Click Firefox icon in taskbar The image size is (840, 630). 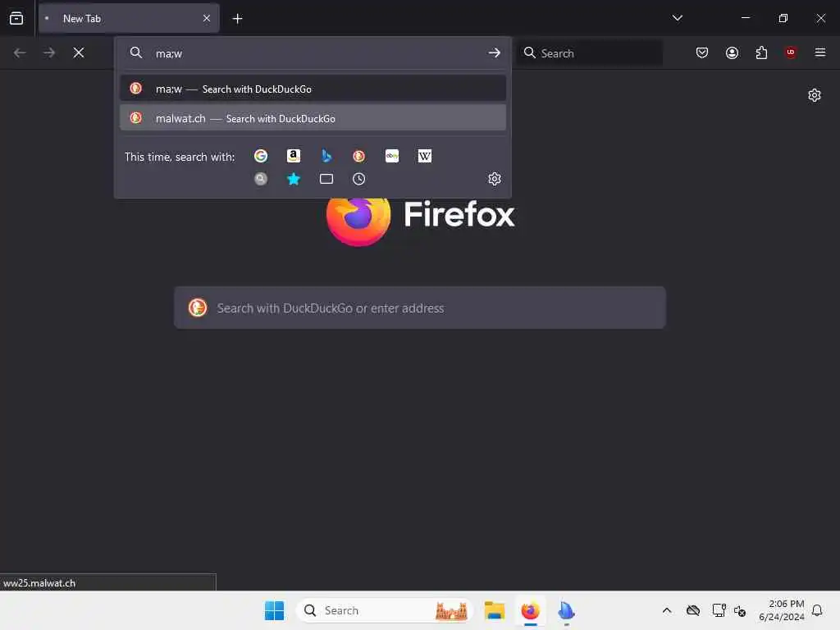point(531,610)
